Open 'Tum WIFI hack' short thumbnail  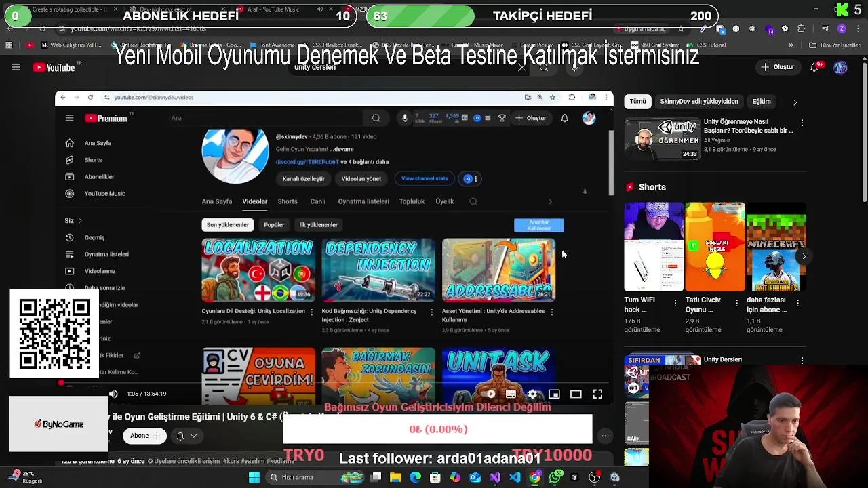point(654,247)
